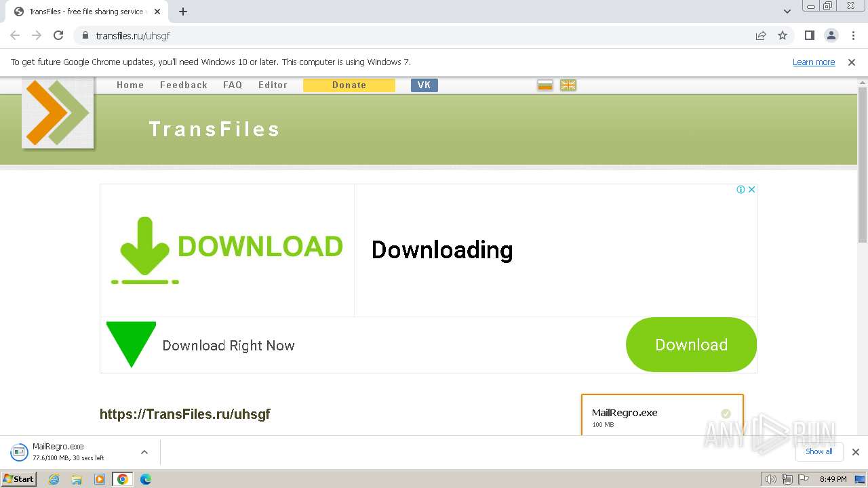Launch Internet Explorer from taskbar

point(54,479)
